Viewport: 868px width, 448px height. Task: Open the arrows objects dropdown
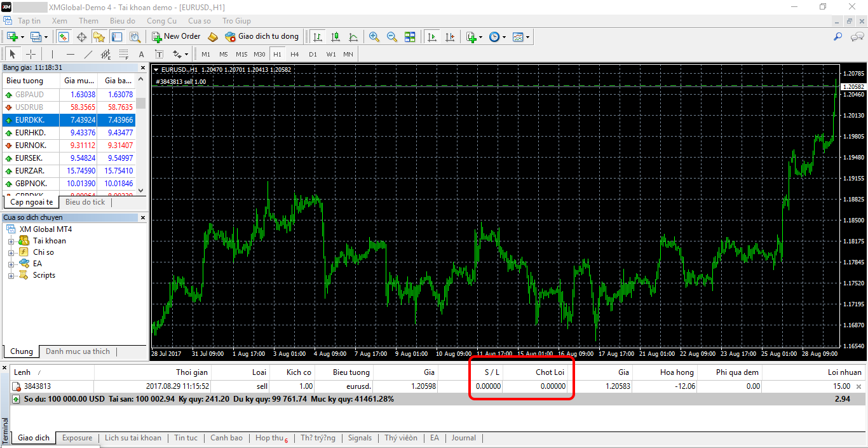pos(186,55)
